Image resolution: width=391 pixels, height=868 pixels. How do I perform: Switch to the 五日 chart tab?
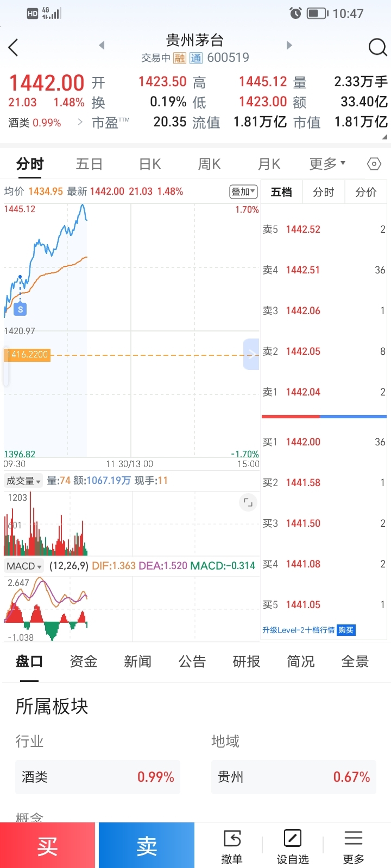[90, 164]
